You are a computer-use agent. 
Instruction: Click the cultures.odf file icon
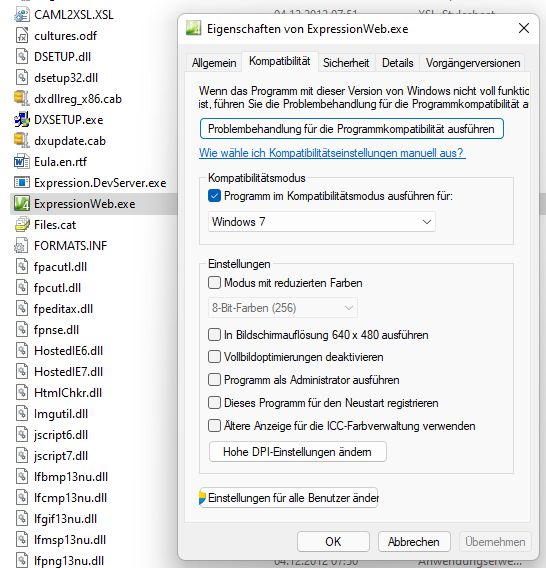(x=22, y=36)
